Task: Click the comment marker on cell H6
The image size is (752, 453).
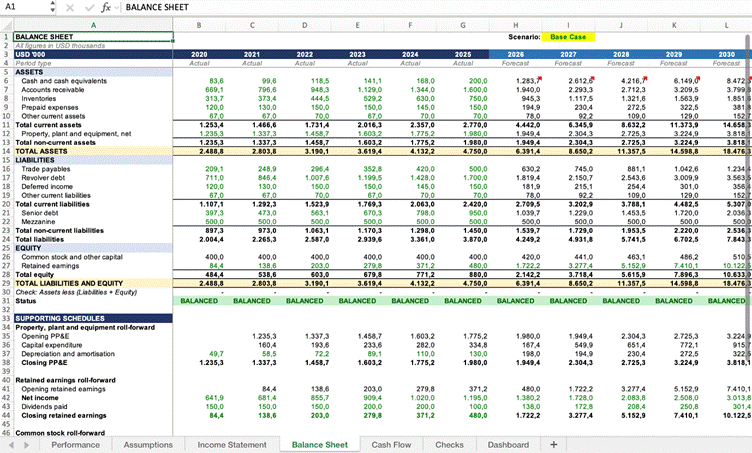Action: tap(540, 78)
